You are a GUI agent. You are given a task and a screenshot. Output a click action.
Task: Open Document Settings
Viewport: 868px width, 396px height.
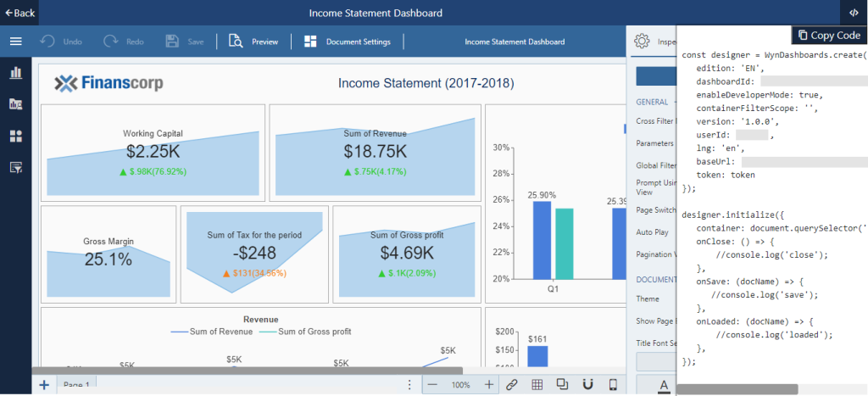coord(348,41)
